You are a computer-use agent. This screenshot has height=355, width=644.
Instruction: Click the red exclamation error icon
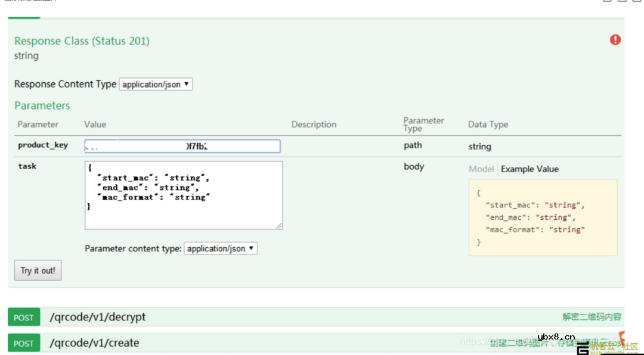(615, 40)
